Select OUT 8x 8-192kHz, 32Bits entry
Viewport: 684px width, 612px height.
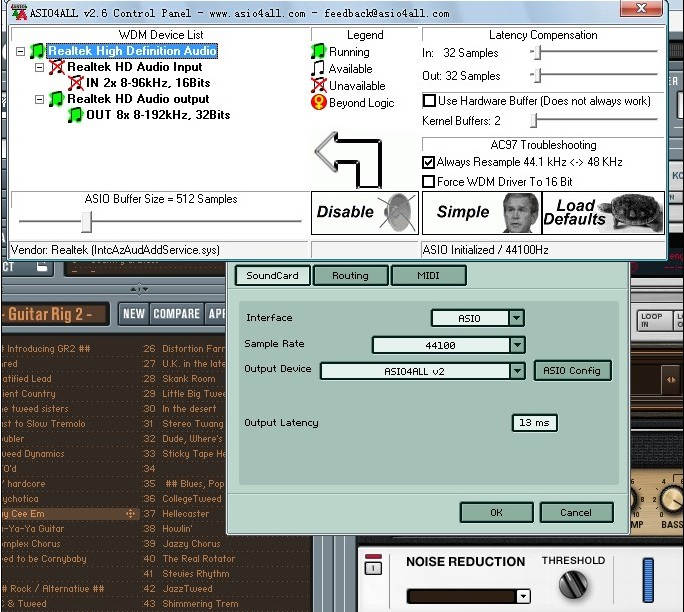(x=158, y=115)
